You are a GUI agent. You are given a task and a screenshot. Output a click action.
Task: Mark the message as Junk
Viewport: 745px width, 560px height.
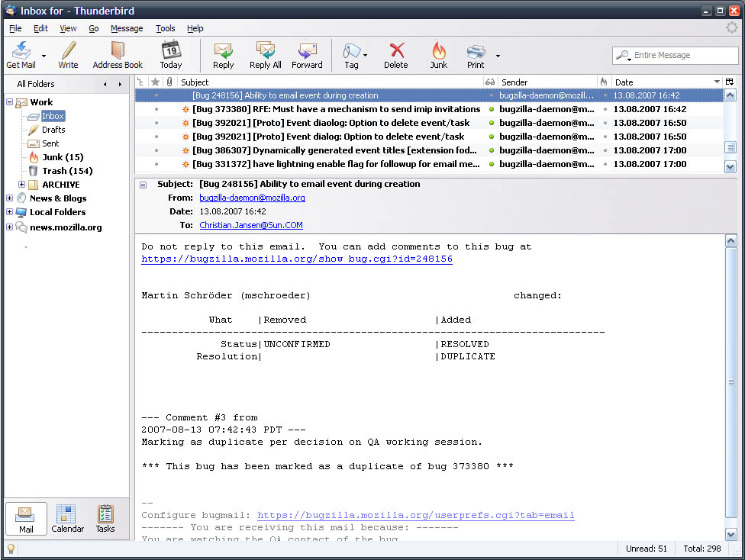tap(439, 55)
